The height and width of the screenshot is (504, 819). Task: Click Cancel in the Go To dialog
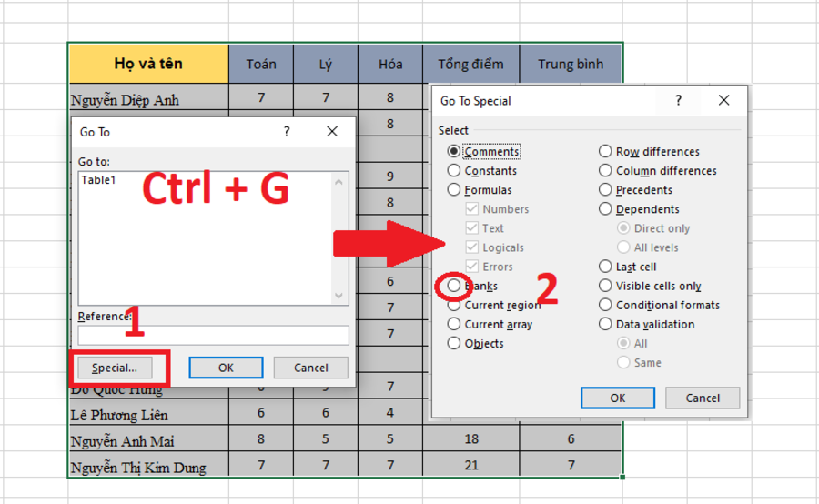click(311, 368)
